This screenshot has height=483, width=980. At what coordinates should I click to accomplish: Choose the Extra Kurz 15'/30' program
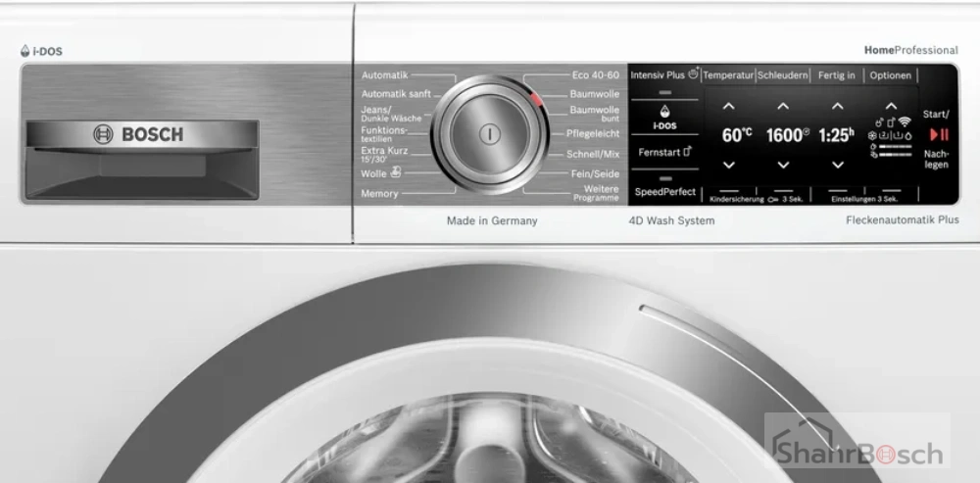pyautogui.click(x=384, y=155)
